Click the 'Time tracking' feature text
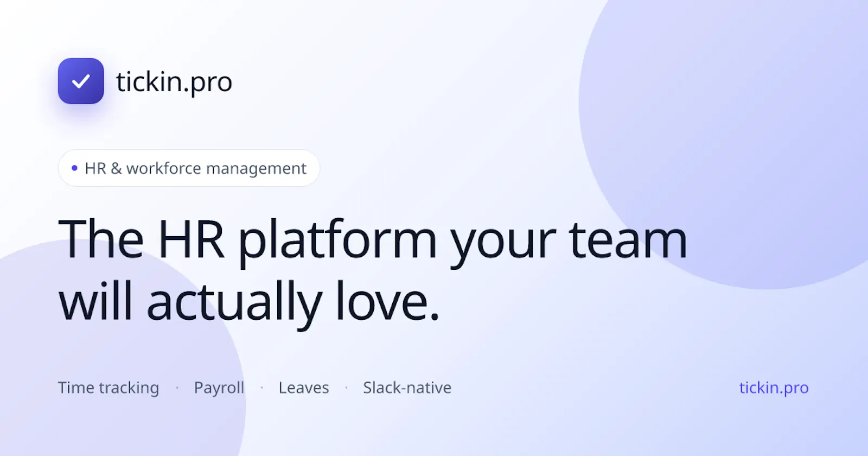This screenshot has height=456, width=868. [x=108, y=388]
